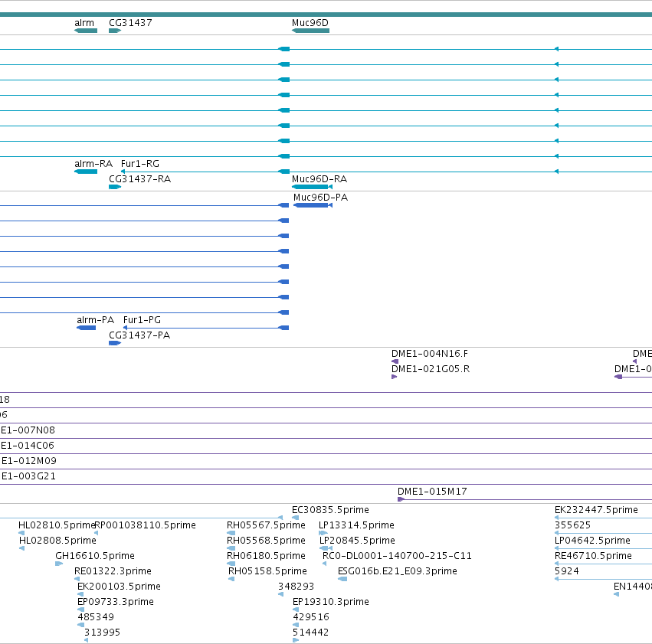Select the RE01322.3prime EST label

point(113,571)
